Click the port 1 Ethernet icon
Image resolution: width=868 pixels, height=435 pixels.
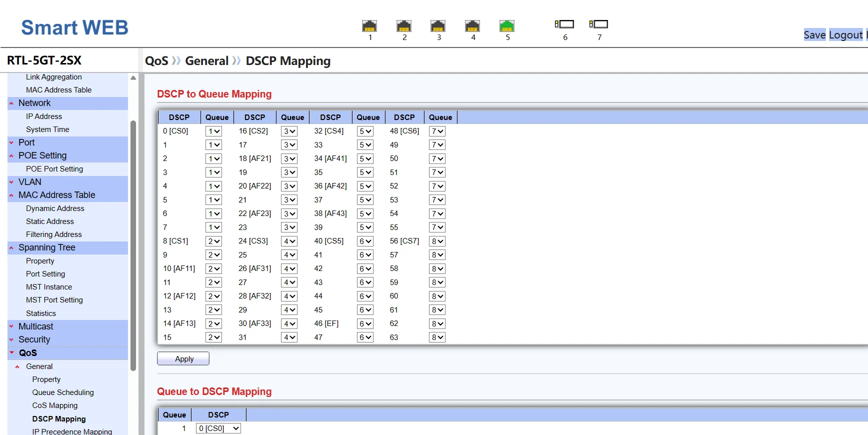point(369,26)
